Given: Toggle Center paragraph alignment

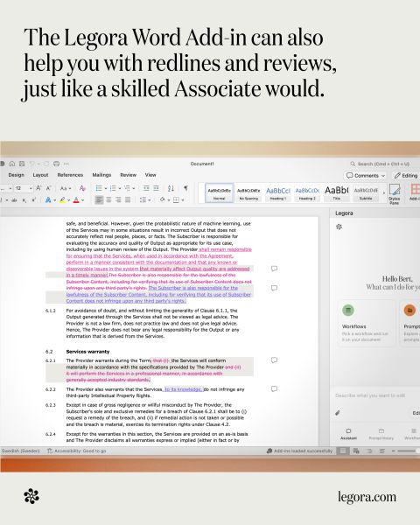Looking at the screenshot, I should (108, 199).
